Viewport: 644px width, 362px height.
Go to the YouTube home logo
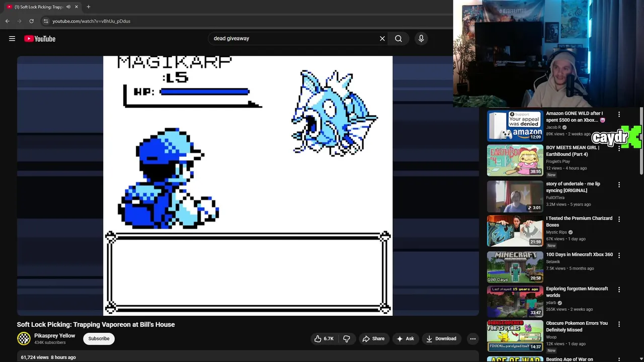click(x=40, y=39)
